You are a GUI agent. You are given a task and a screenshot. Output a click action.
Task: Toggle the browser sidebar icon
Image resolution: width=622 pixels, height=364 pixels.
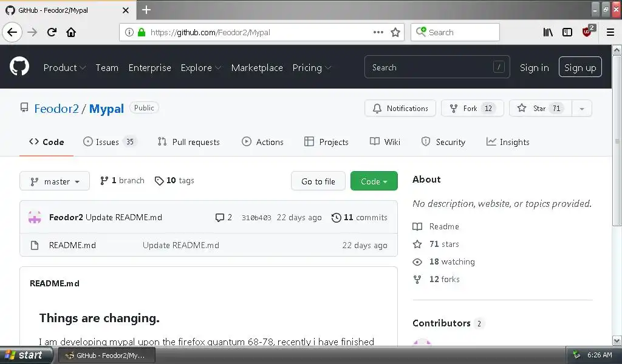[567, 32]
